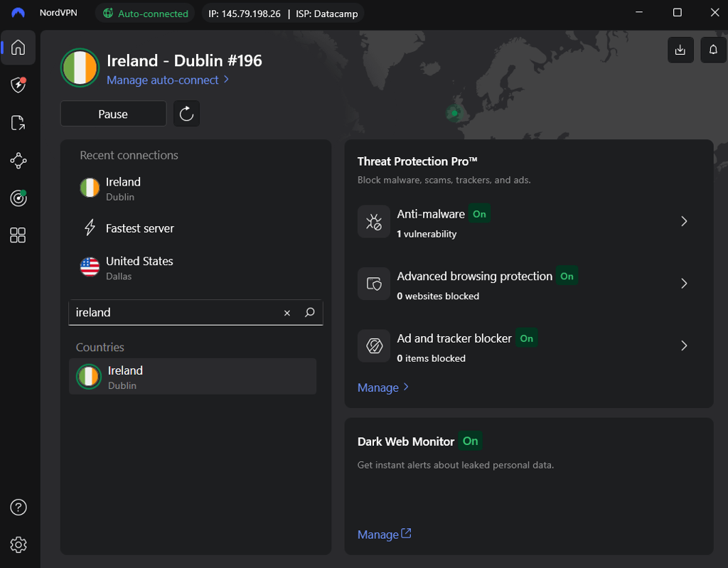Click the Anti-malware bug icon
This screenshot has height=568, width=728.
tap(374, 222)
